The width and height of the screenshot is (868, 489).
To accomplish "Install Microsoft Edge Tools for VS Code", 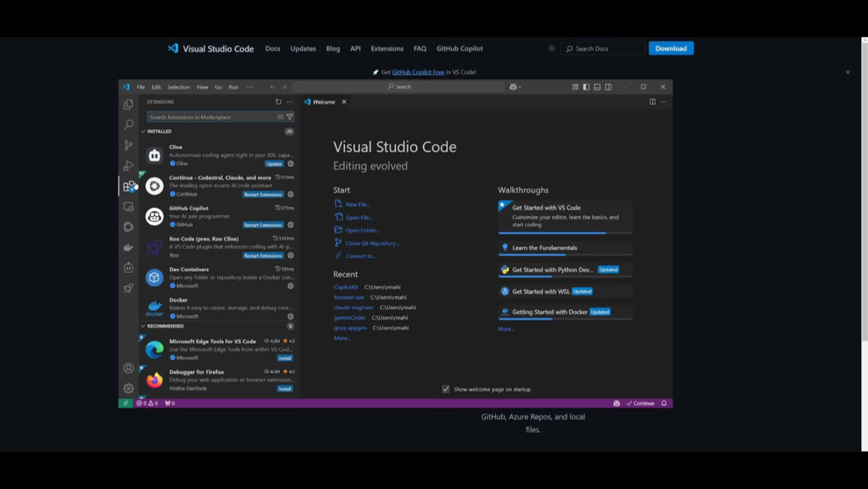I will point(285,358).
